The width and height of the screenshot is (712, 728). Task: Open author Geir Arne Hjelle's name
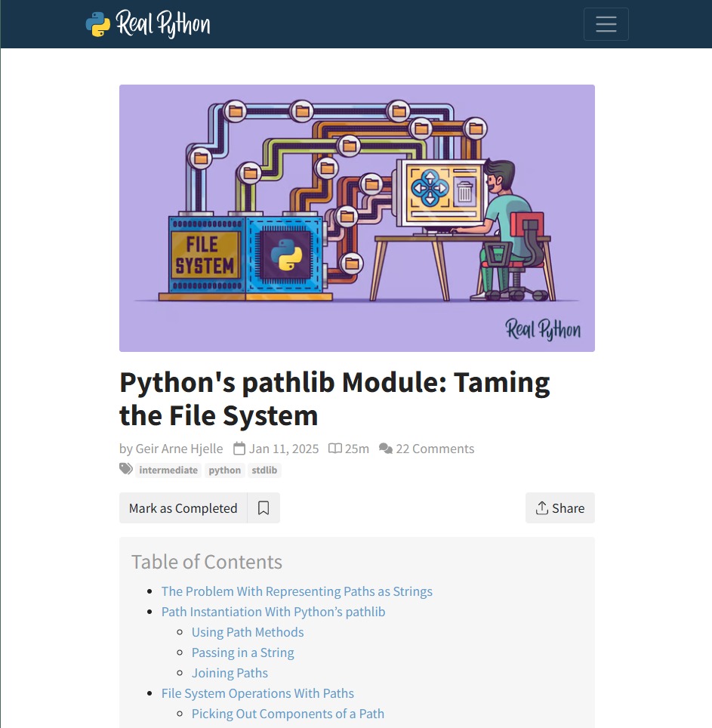coord(179,449)
